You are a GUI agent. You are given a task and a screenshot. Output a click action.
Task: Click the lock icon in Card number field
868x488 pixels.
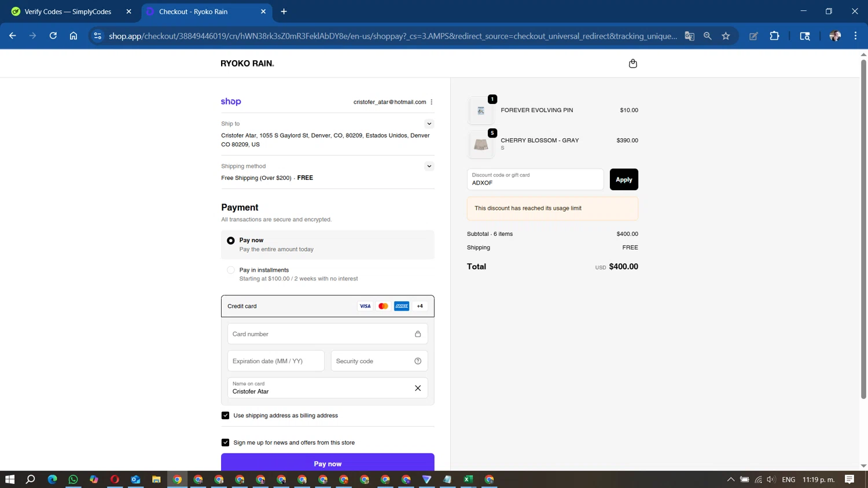coord(418,334)
